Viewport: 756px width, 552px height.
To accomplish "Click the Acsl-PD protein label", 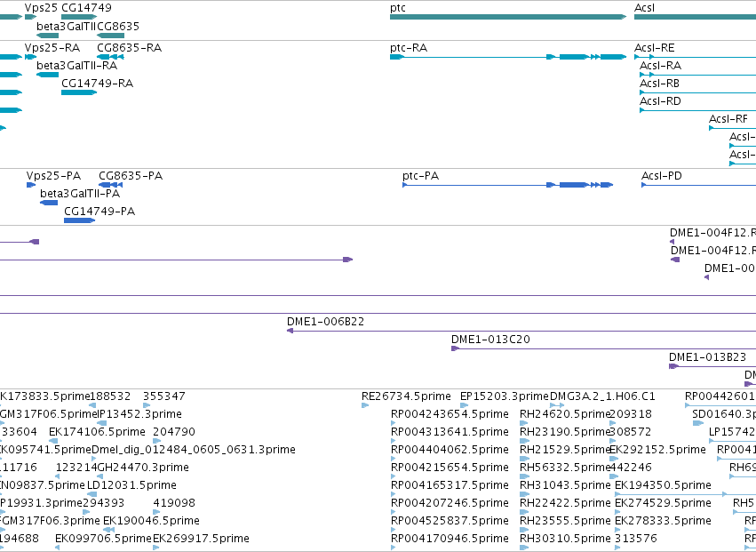I will pos(662,176).
